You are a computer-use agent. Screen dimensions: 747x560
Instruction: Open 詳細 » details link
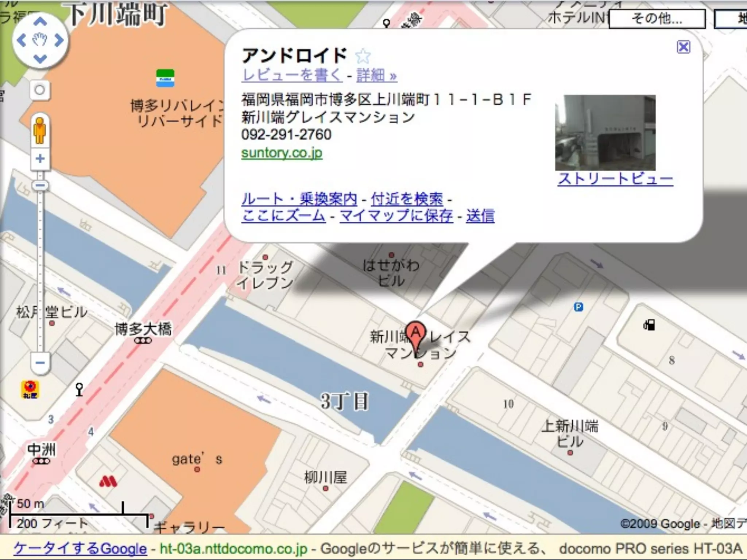tap(376, 75)
